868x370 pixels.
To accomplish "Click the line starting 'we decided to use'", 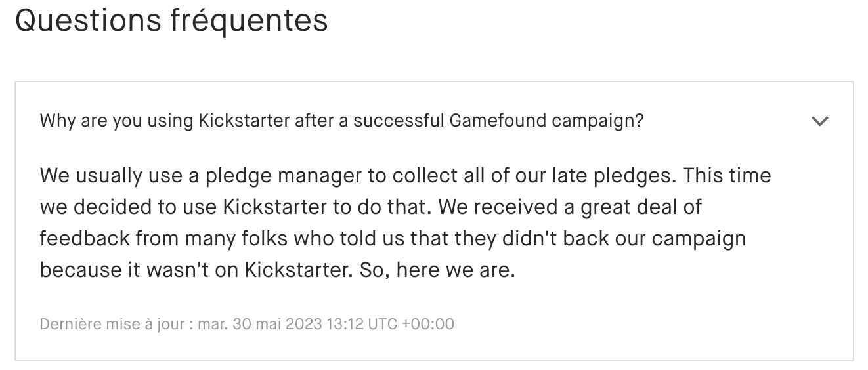I will click(370, 207).
